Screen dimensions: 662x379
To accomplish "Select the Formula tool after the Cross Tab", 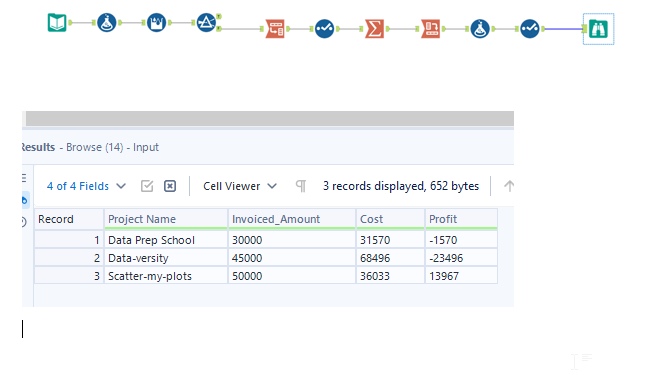I will point(480,29).
